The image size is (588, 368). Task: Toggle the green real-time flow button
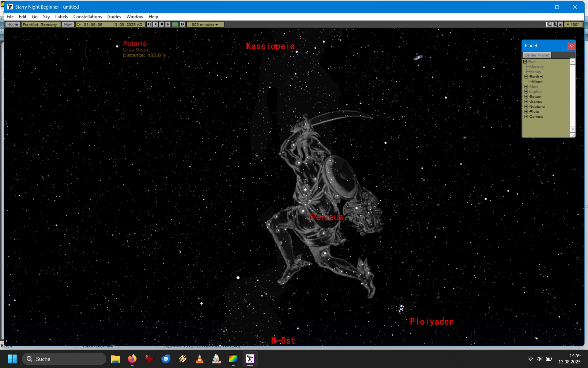(x=175, y=24)
